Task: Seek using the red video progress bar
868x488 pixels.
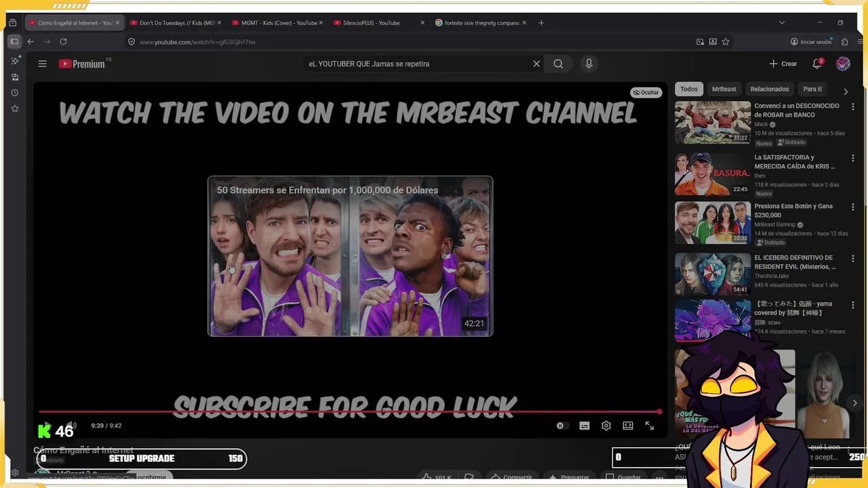Action: (x=350, y=411)
